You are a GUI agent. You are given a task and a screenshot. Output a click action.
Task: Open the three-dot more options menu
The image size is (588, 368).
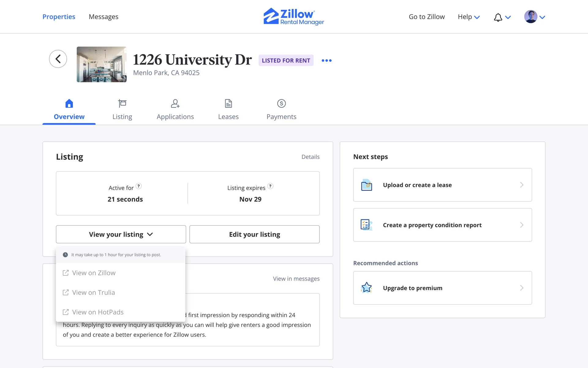coord(326,60)
